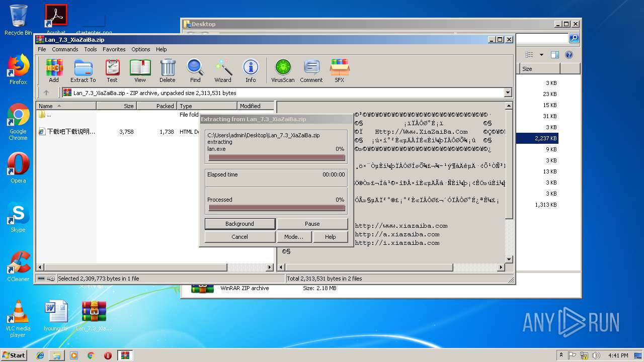Click the Help icon in Desktop window
The image size is (644, 362).
pos(569,55)
